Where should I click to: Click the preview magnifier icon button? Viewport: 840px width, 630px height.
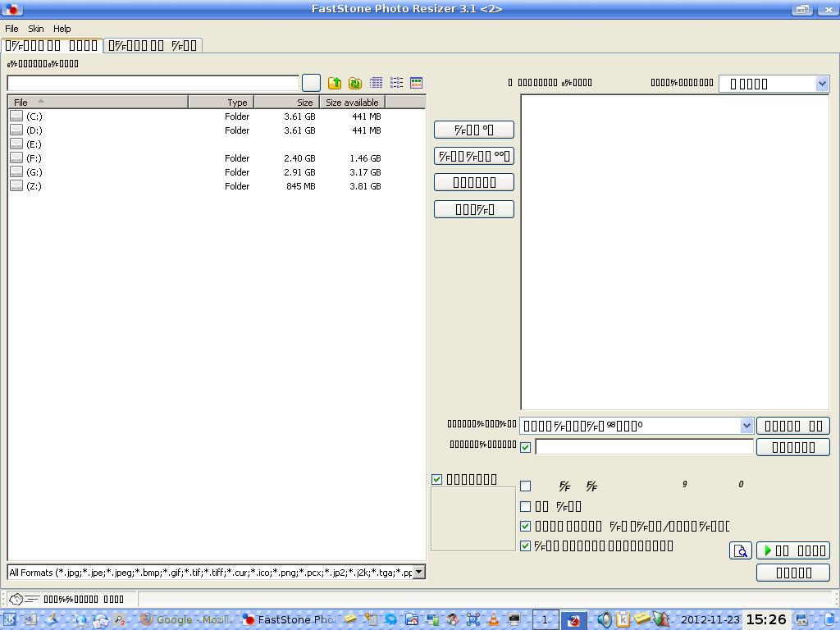click(741, 550)
